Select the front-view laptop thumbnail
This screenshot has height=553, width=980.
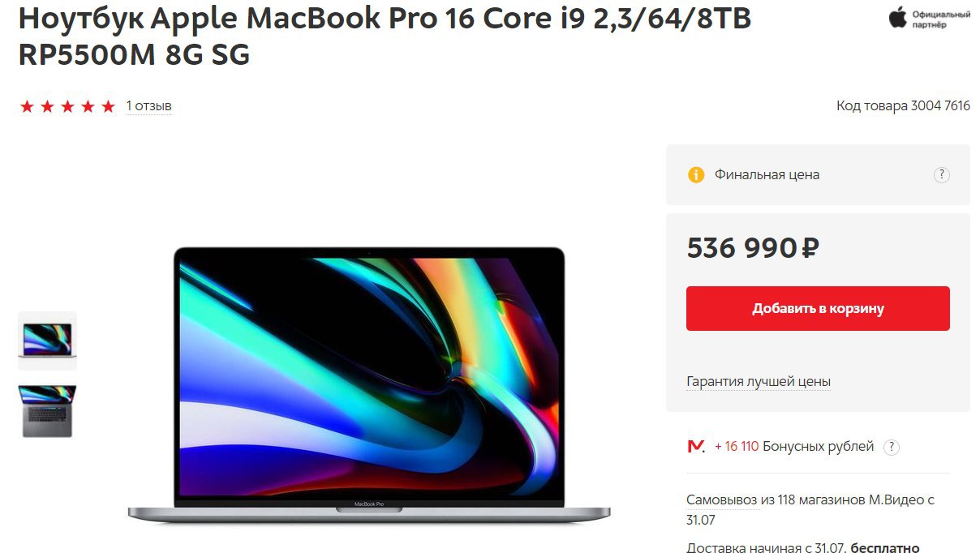click(x=47, y=341)
